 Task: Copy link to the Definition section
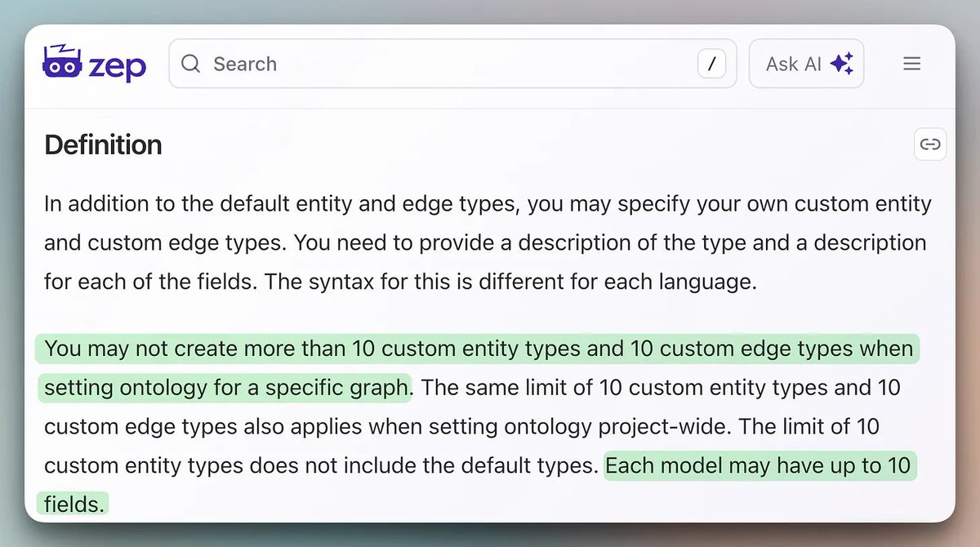click(x=930, y=145)
